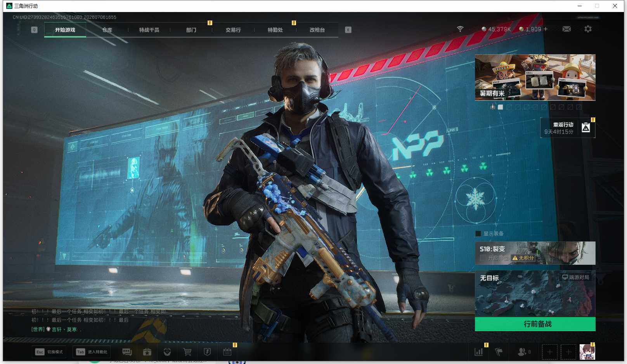This screenshot has width=627, height=364.
Task: Open the 无目标 map selection card
Action: click(x=535, y=294)
